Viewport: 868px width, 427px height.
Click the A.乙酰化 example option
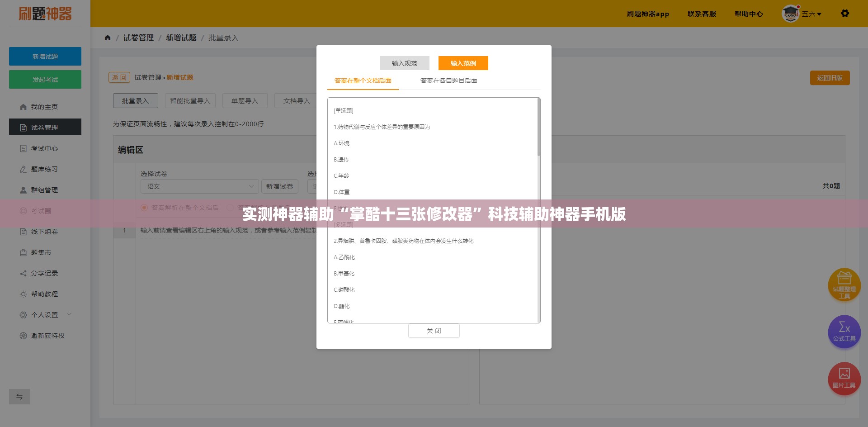344,257
